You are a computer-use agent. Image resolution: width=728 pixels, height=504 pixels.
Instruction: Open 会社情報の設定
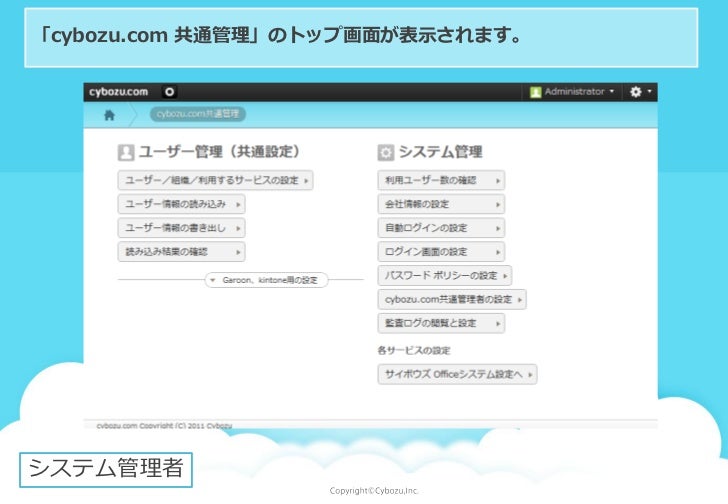click(441, 204)
